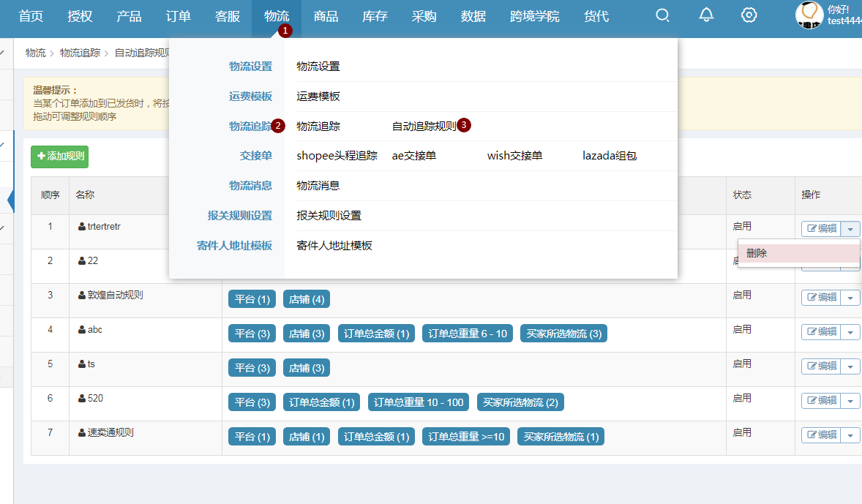Click the search magnifier icon in top bar
862x504 pixels.
pos(662,15)
